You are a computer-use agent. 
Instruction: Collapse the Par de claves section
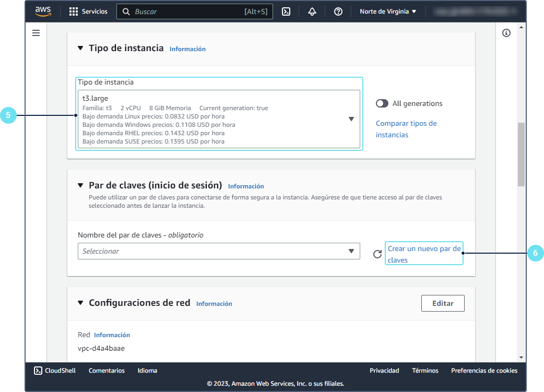(x=80, y=185)
